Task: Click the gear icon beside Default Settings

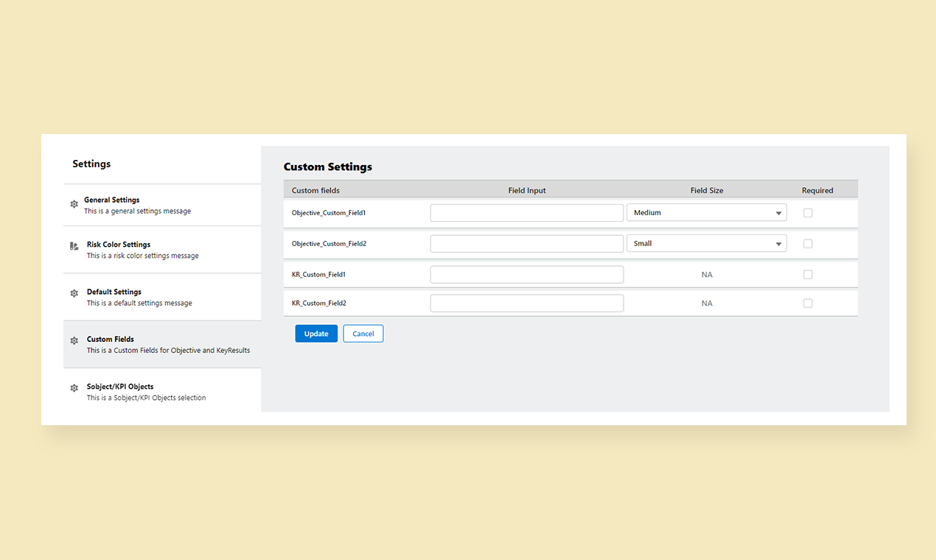Action: tap(74, 293)
